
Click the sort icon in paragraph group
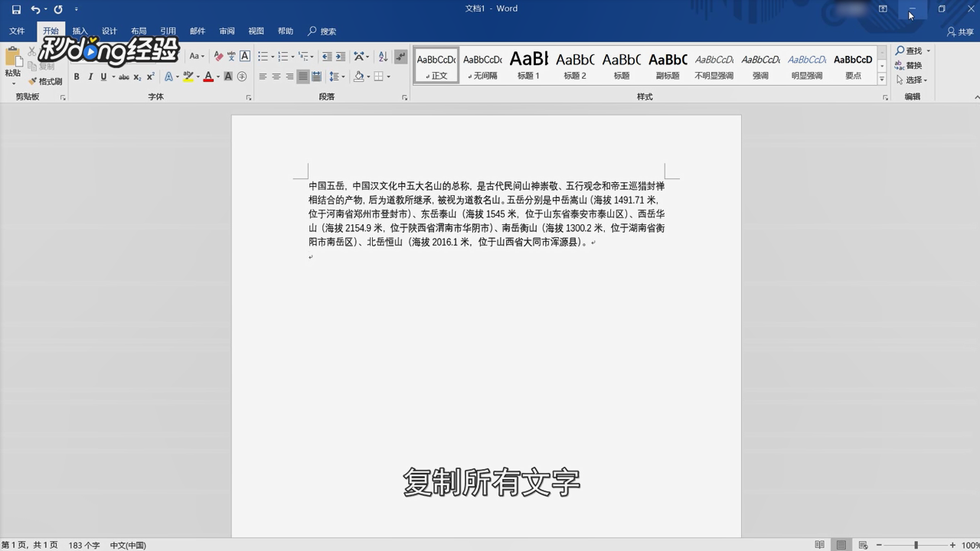[382, 57]
